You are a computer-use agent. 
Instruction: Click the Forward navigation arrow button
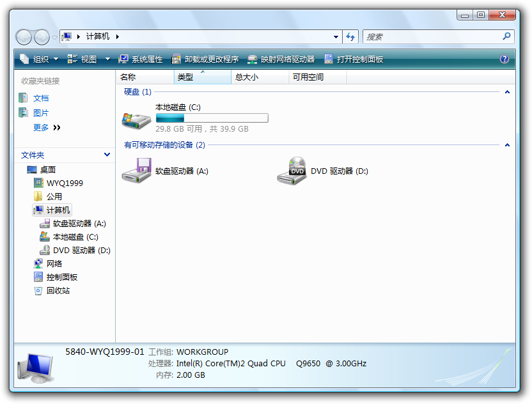click(42, 37)
